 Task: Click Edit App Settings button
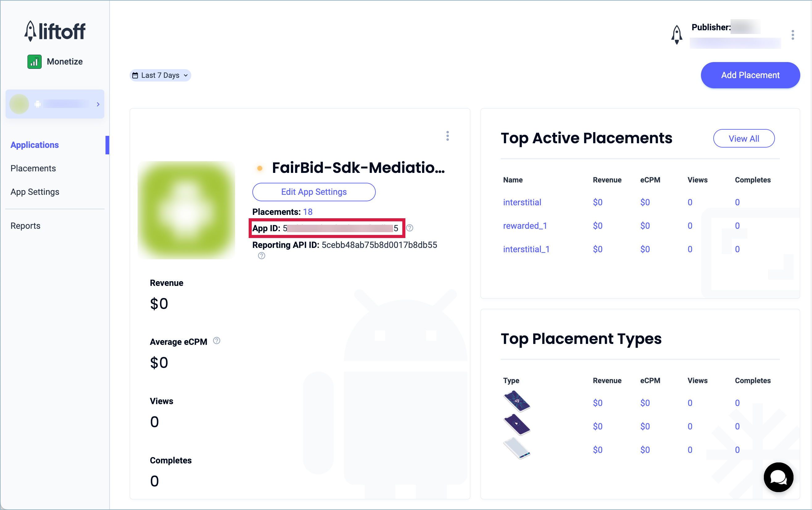(x=314, y=192)
